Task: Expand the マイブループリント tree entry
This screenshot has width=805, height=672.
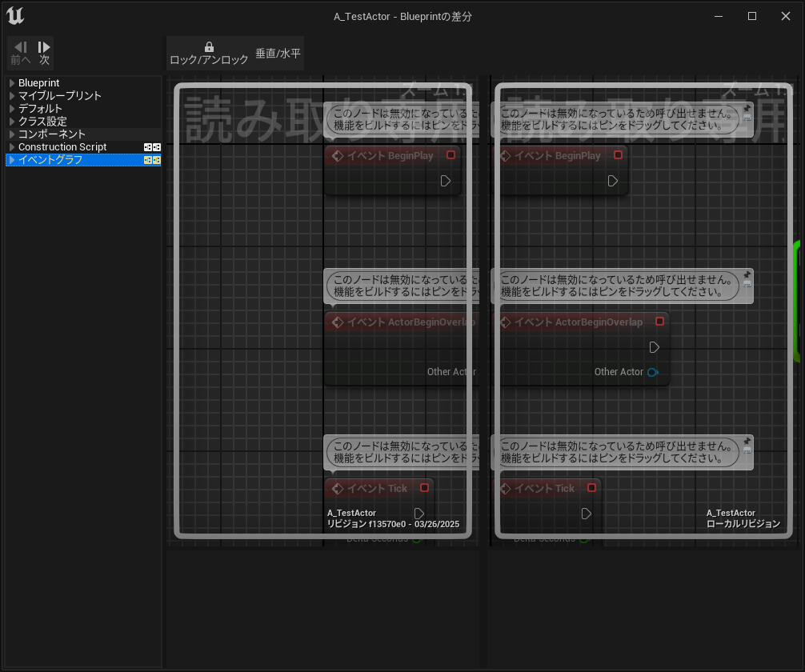Action: (11, 96)
